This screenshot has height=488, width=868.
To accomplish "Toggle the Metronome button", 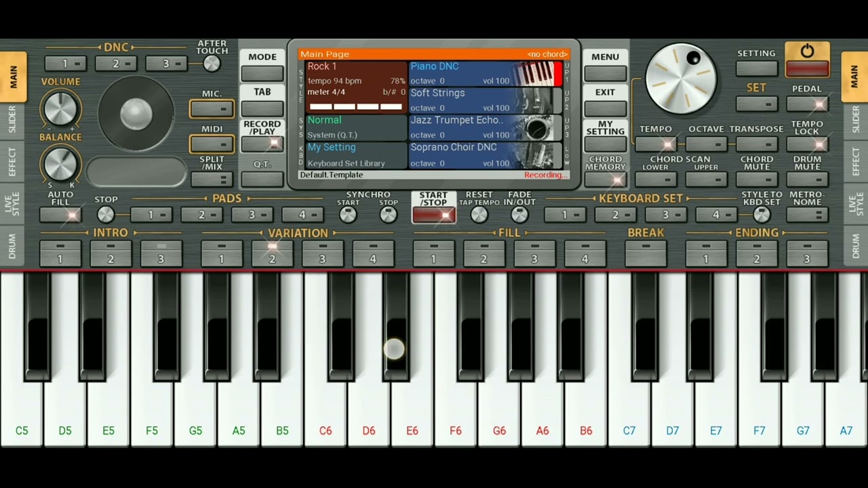I will coord(807,215).
